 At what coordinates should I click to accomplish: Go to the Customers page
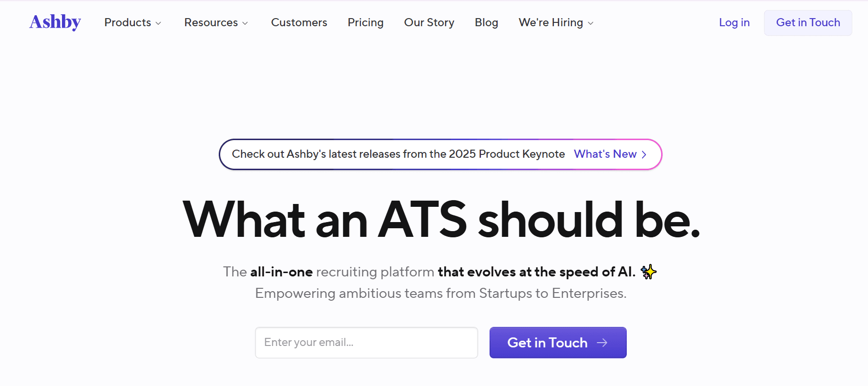299,22
